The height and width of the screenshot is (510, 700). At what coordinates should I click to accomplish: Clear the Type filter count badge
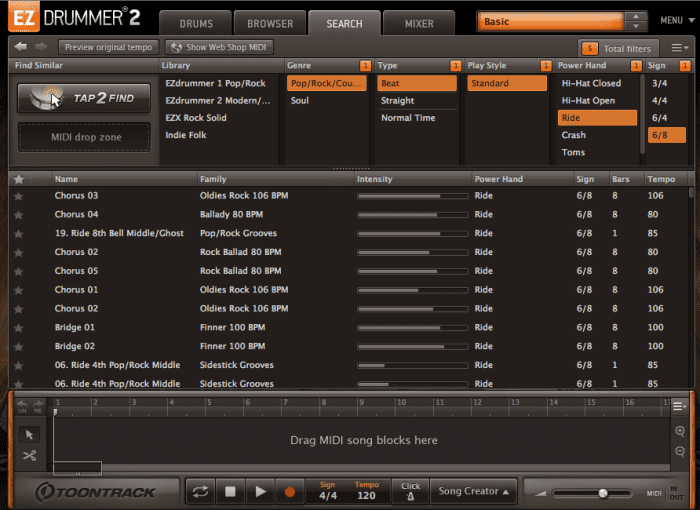point(455,66)
